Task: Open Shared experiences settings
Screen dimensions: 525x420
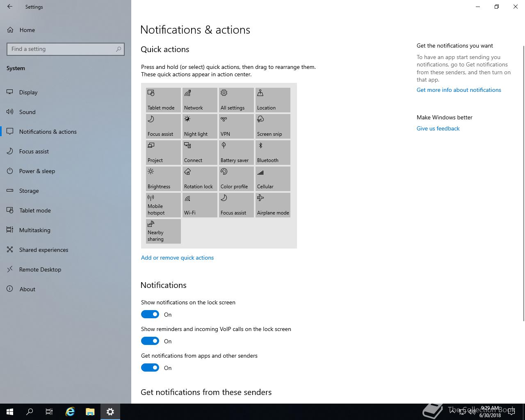Action: [x=66, y=250]
